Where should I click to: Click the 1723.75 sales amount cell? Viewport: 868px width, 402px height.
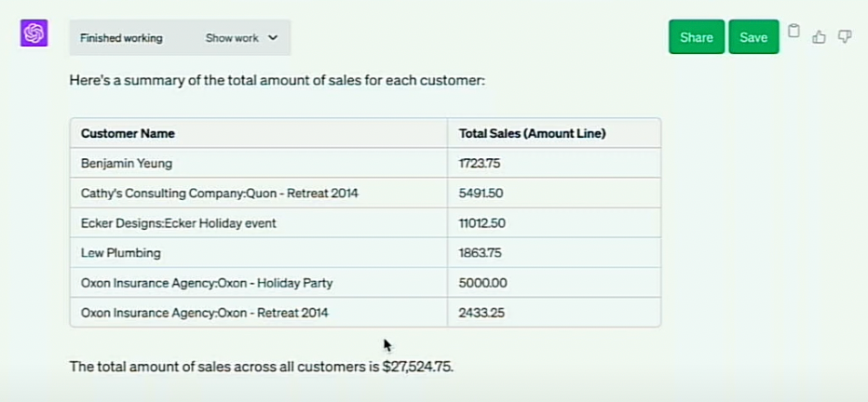coord(480,163)
